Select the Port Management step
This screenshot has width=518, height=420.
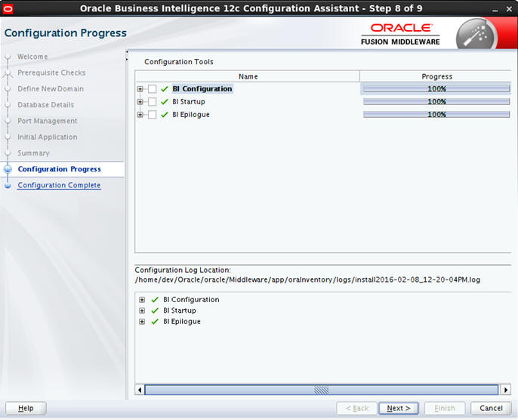tap(48, 121)
